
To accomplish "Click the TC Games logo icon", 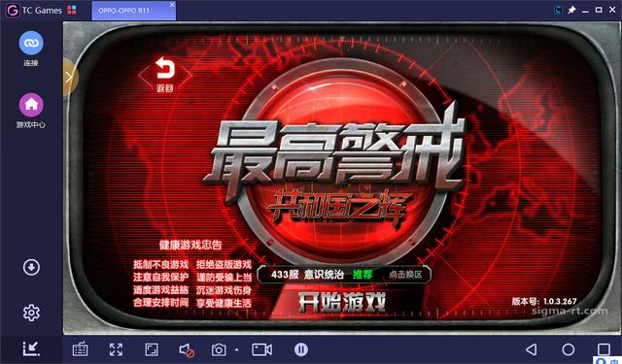I will 13,11.
